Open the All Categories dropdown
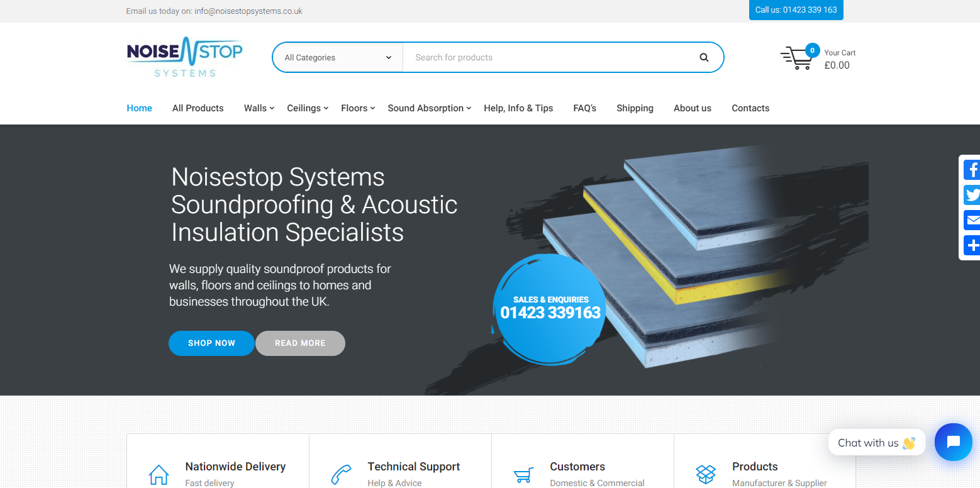The height and width of the screenshot is (488, 980). (x=338, y=57)
